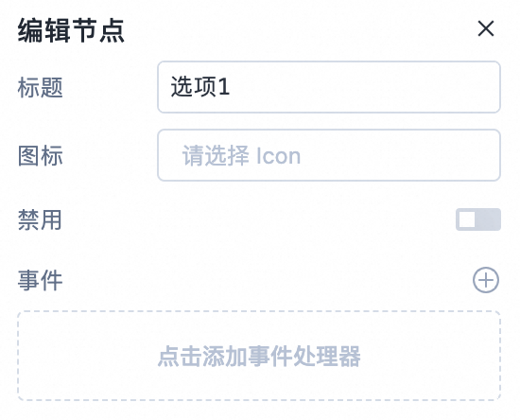The width and height of the screenshot is (520, 420).
Task: Open the 请选择 Icon picker
Action: click(x=329, y=155)
